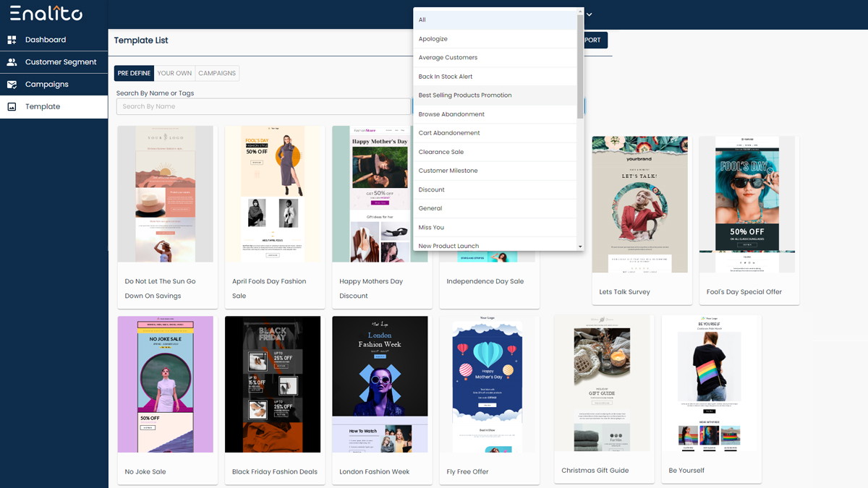The width and height of the screenshot is (868, 488).
Task: Click the Search By Name input field
Action: 263,106
